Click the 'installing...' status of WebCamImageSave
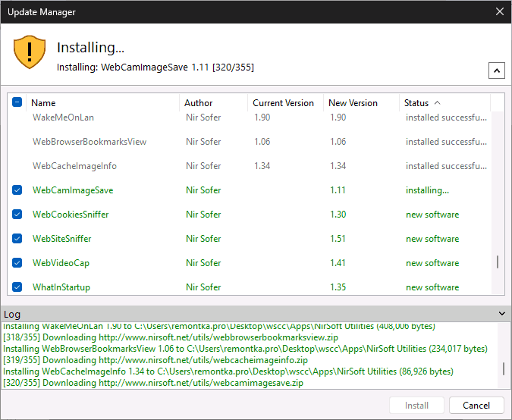Screen dimensions: 512x420 [427, 190]
